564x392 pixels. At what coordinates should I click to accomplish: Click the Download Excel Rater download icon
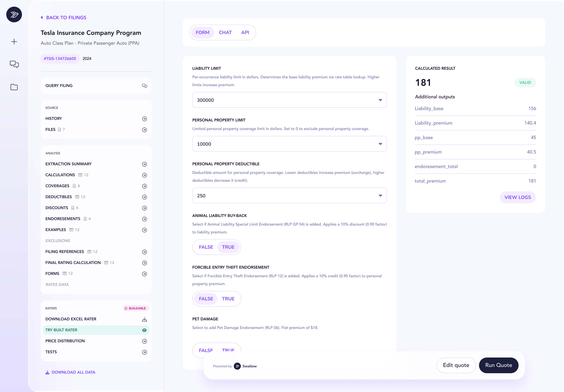point(145,319)
